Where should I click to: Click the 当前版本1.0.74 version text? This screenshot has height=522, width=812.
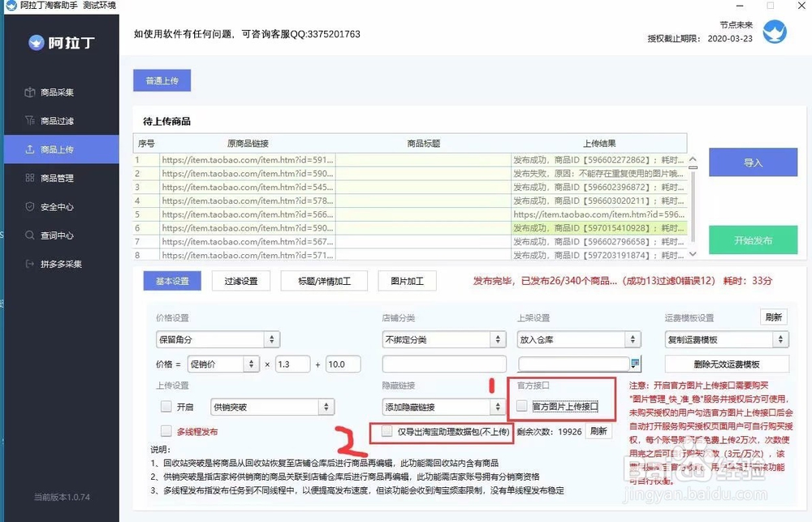[62, 497]
